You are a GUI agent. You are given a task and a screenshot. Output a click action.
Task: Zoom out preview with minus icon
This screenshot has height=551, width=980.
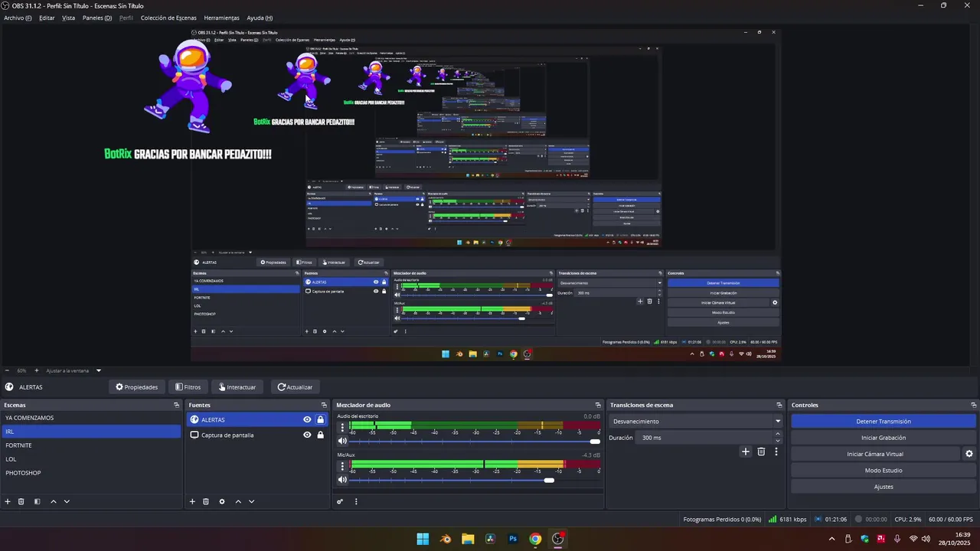8,370
